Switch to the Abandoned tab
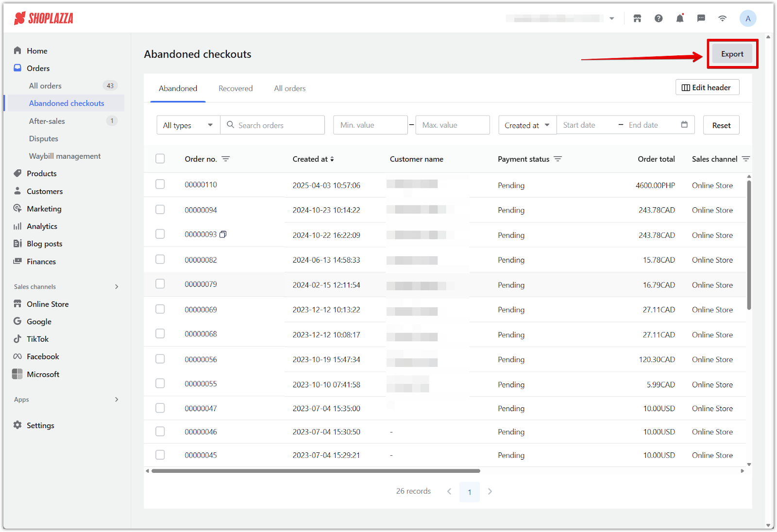This screenshot has height=532, width=777. pos(178,88)
